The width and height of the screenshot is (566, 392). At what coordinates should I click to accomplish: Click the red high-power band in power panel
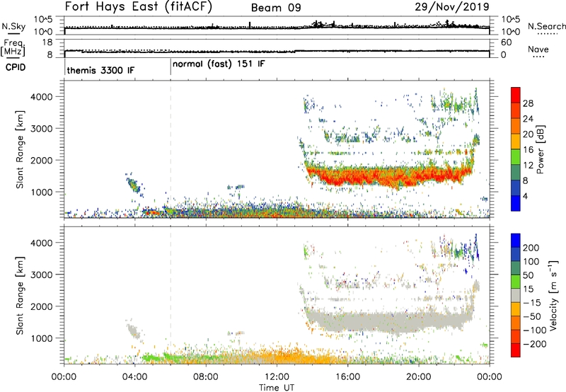(x=390, y=175)
